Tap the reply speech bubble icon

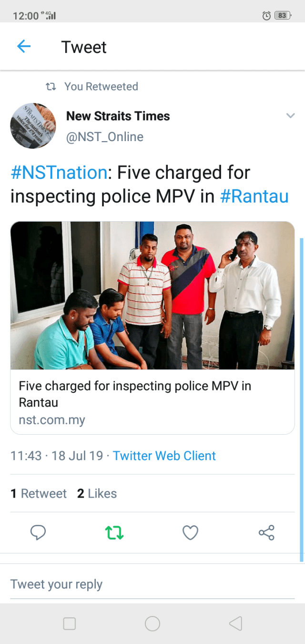coord(38,532)
